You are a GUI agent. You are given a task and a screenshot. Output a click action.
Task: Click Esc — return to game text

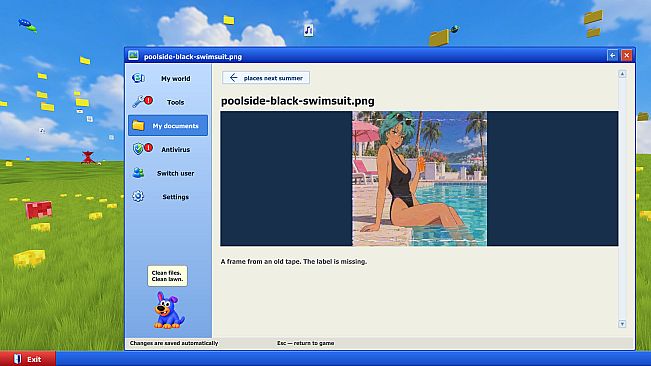tap(306, 343)
